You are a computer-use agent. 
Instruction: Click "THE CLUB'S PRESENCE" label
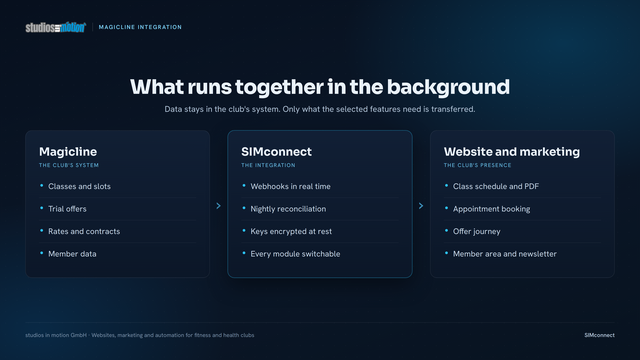point(477,165)
